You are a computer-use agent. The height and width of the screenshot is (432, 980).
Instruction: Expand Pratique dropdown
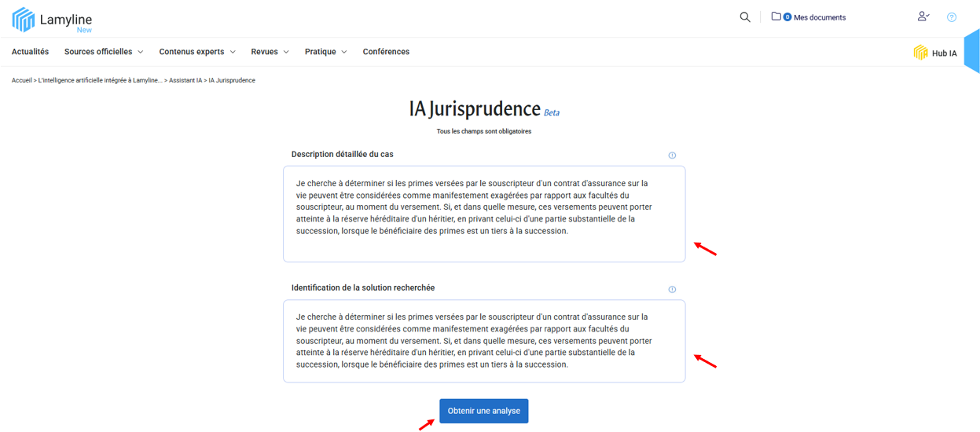(x=325, y=52)
